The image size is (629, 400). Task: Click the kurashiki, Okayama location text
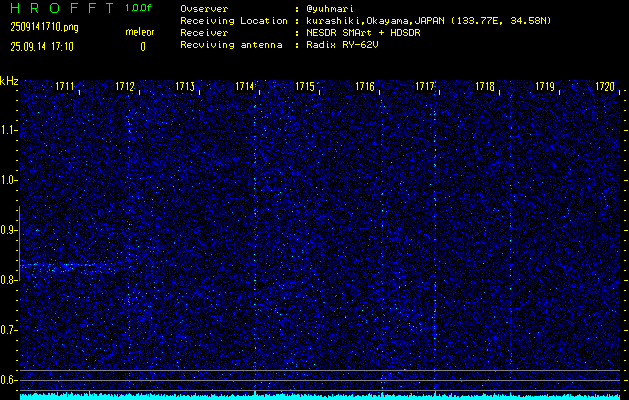(x=428, y=21)
